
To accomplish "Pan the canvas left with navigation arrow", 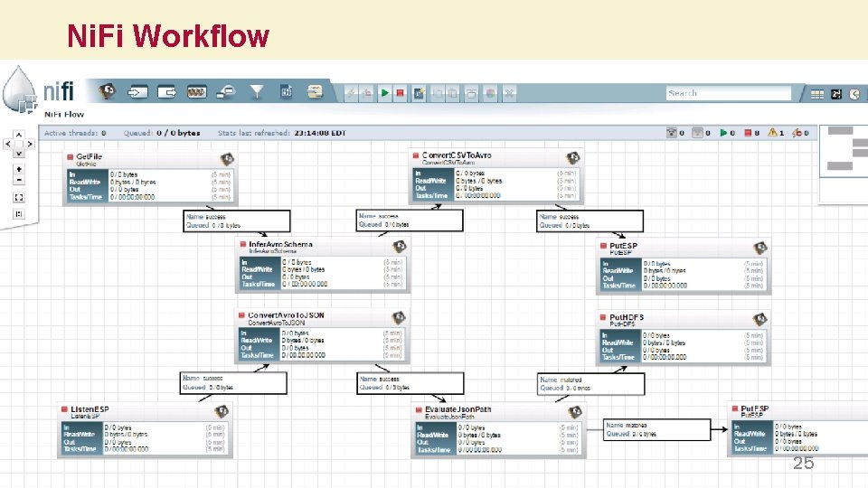I will (x=8, y=144).
